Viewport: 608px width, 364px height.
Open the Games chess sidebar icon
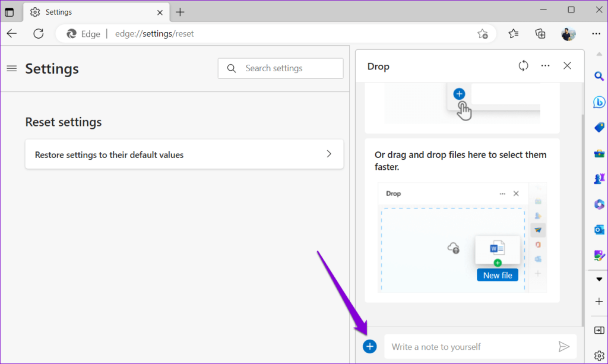(599, 179)
